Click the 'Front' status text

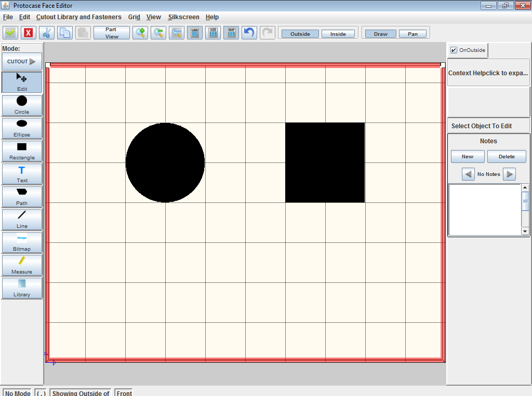[124, 393]
